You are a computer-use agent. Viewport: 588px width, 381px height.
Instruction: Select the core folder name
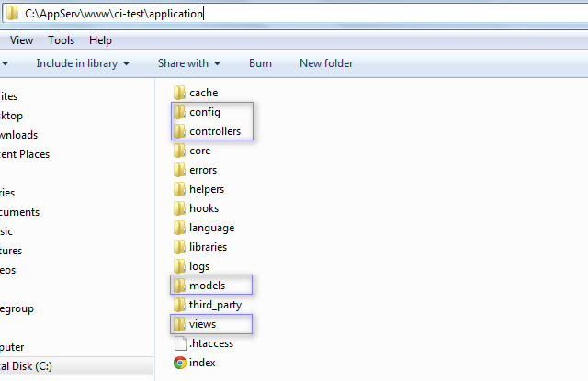pos(200,151)
